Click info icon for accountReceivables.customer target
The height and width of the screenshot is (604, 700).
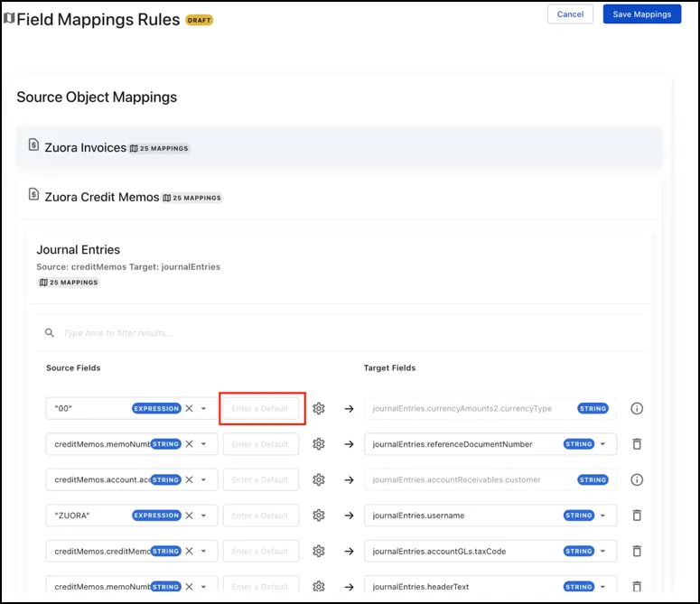(x=637, y=480)
